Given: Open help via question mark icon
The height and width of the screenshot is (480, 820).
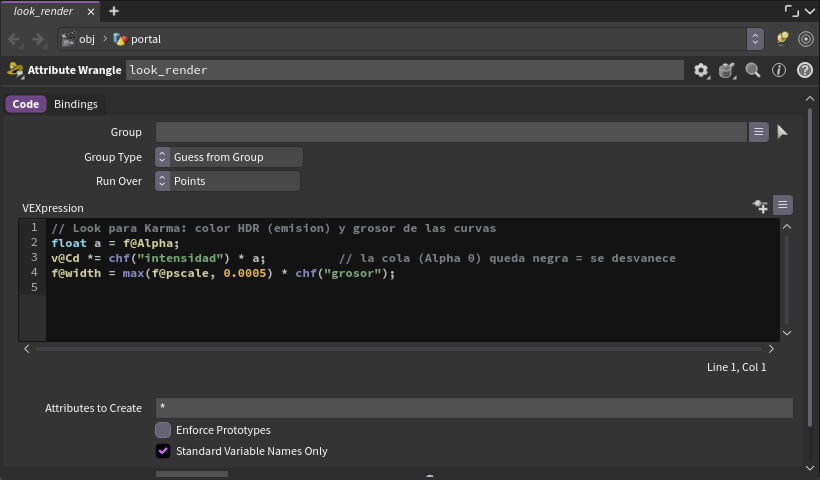Looking at the screenshot, I should [805, 70].
